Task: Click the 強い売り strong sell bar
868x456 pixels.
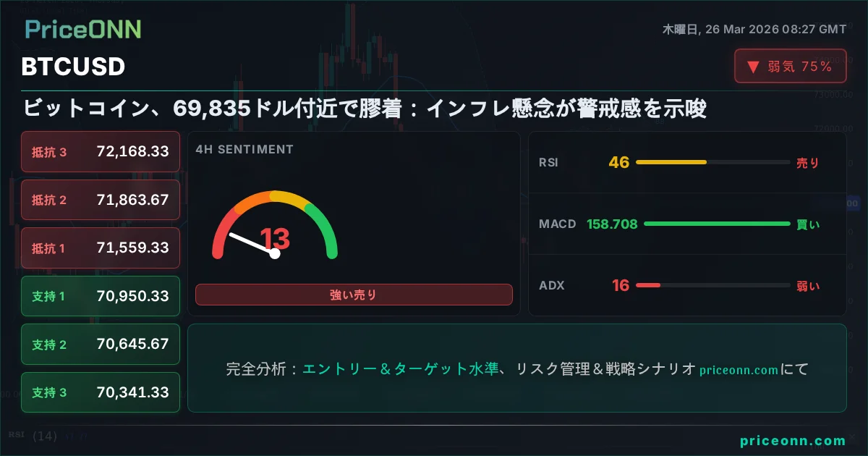Action: click(354, 295)
